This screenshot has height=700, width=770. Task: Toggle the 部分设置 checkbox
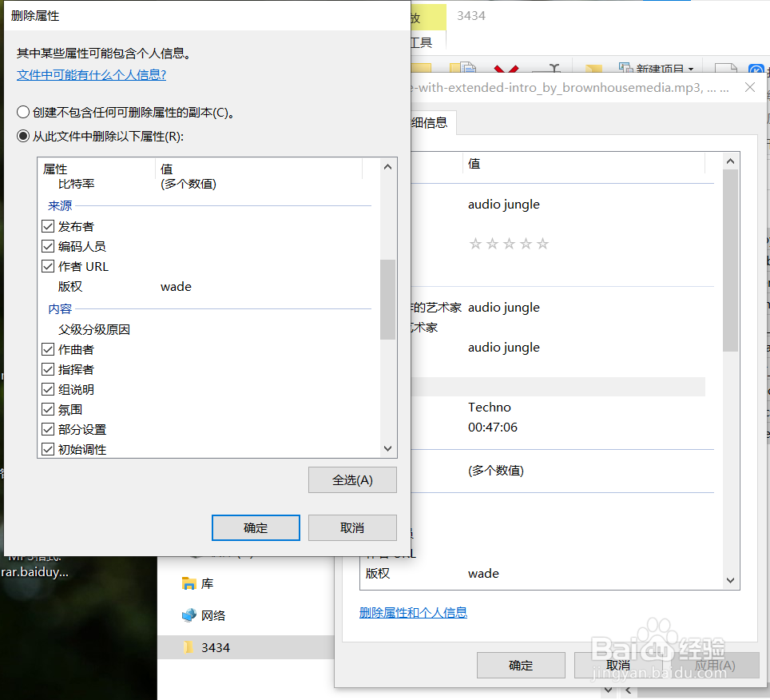coord(48,429)
